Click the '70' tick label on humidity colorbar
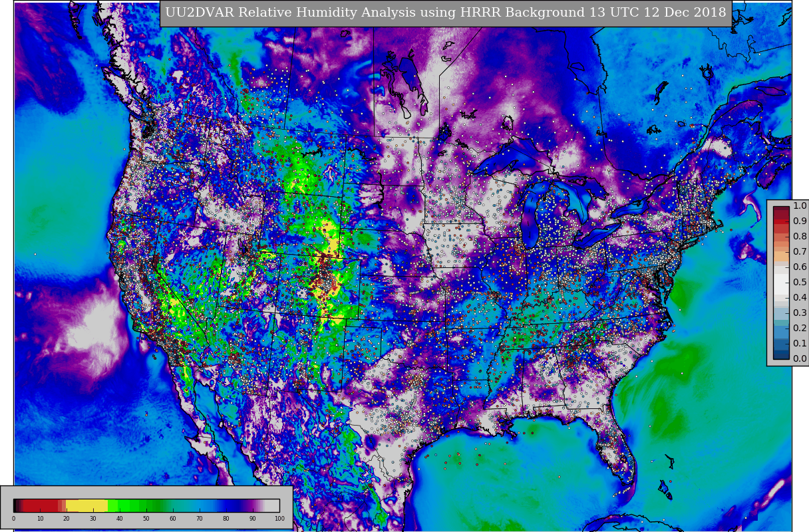The width and height of the screenshot is (809, 532). 200,519
